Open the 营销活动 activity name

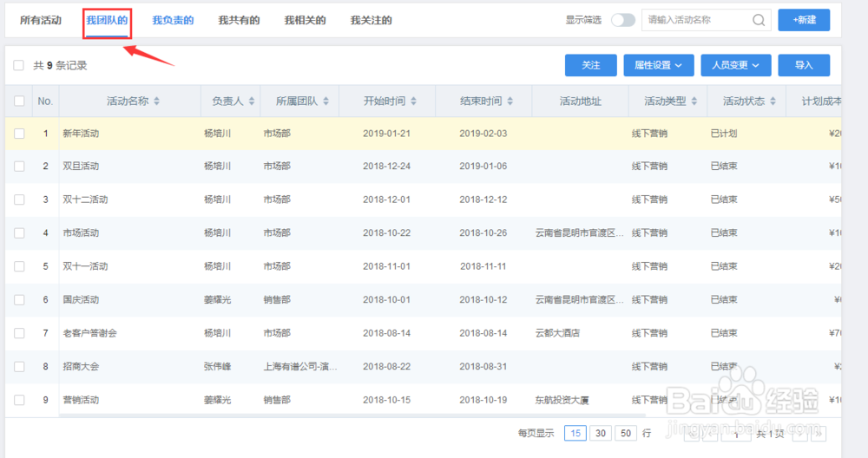pos(81,400)
